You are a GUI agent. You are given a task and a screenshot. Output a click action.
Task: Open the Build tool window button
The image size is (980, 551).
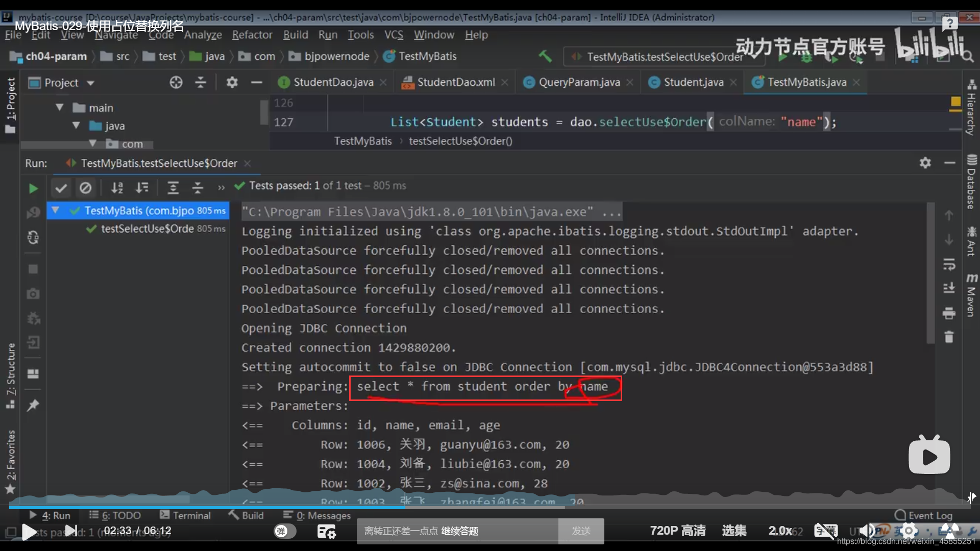247,515
